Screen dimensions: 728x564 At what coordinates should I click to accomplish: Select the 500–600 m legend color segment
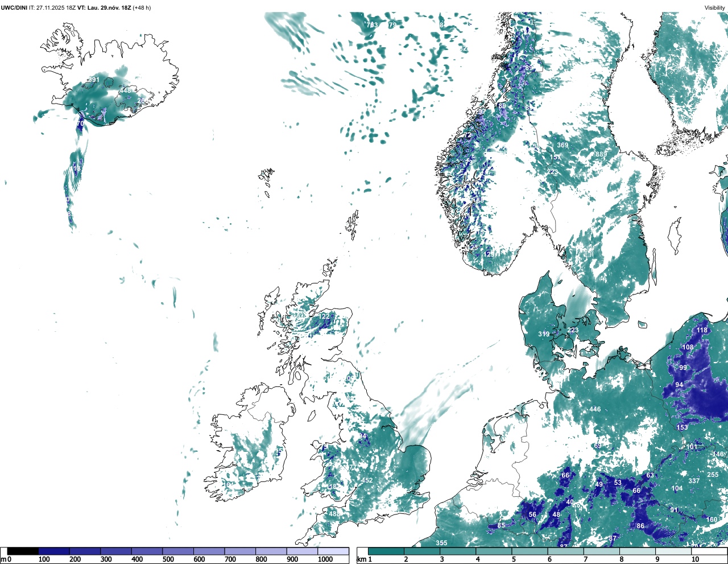click(178, 551)
